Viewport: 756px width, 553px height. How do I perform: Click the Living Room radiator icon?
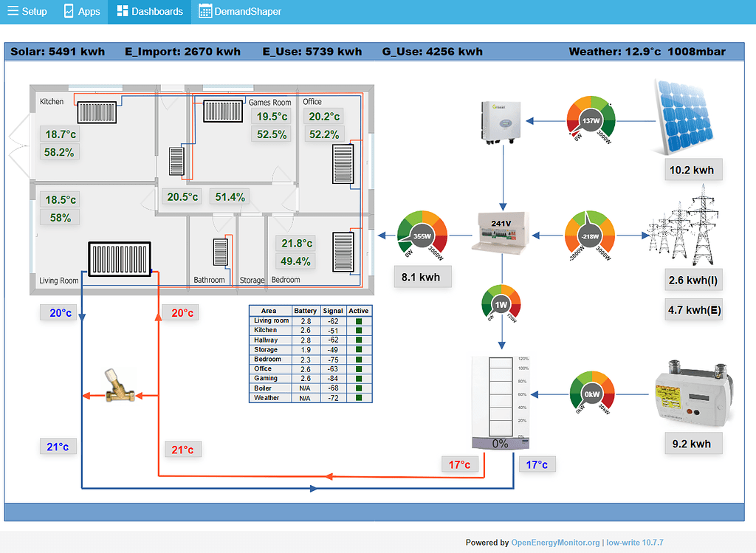tap(120, 258)
